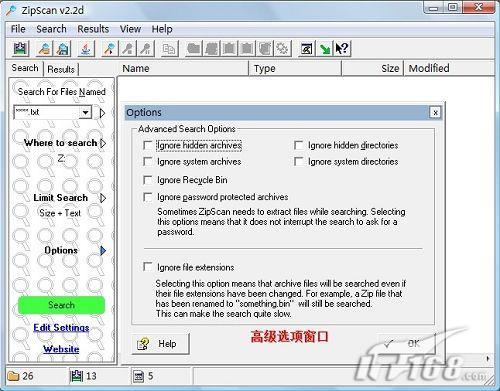Screen dimensions: 500x391
Task: Switch to the Results tab
Action: coord(61,69)
